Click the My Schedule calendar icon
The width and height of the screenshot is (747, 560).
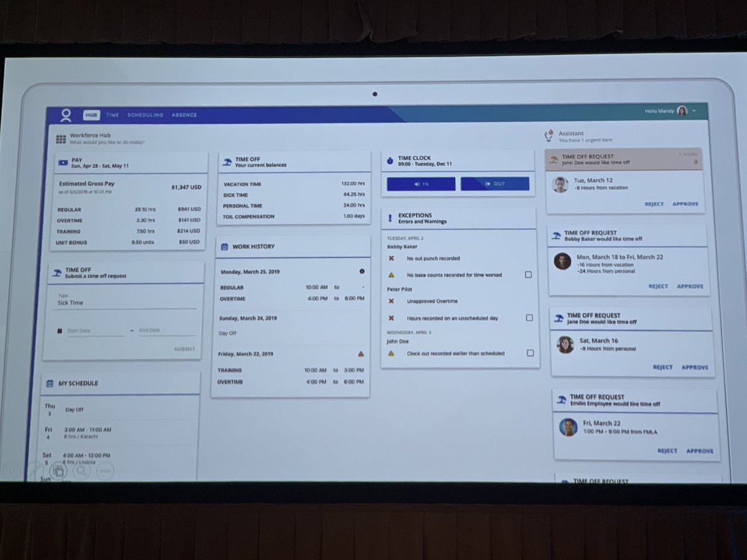point(50,383)
